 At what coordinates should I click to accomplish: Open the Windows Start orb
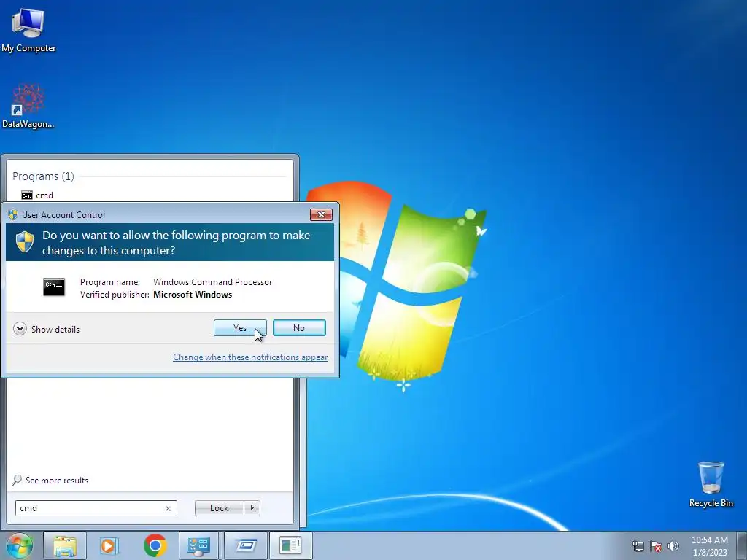[x=20, y=545]
